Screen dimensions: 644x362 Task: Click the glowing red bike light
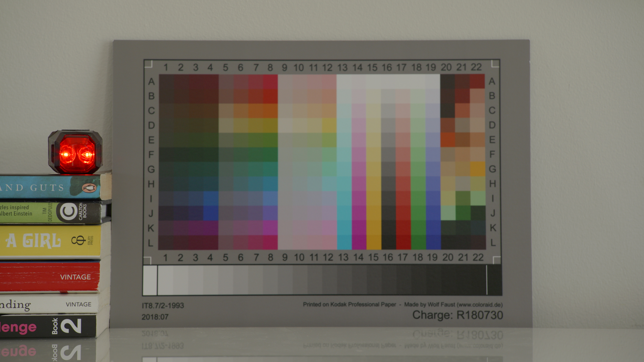click(75, 152)
